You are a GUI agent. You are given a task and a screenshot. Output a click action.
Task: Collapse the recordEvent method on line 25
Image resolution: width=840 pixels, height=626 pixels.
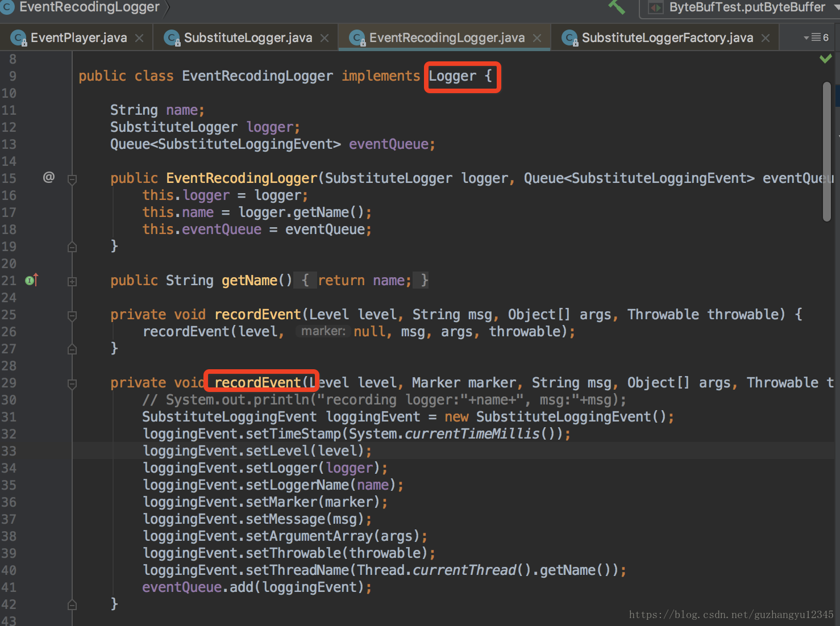(72, 316)
